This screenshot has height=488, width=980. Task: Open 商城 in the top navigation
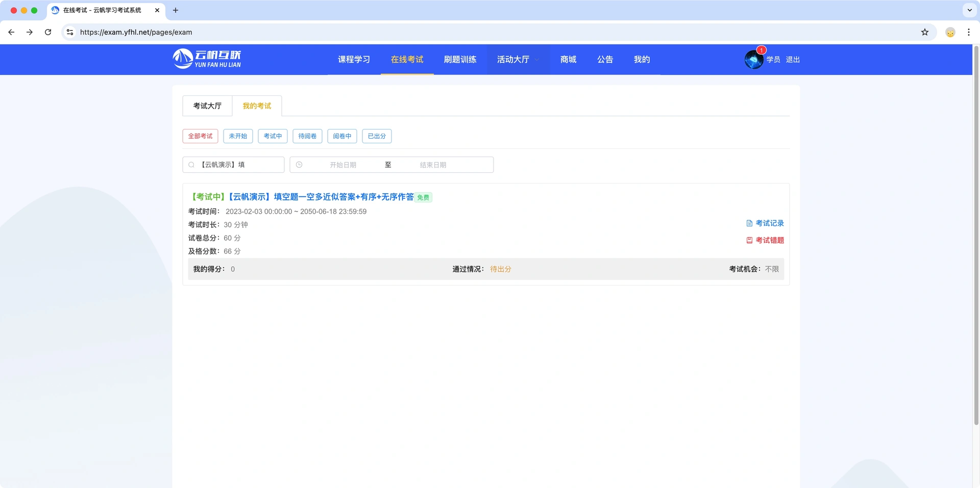coord(568,60)
